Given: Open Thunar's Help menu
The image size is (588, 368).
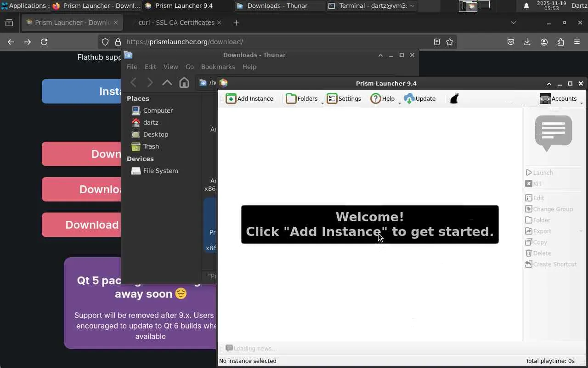Looking at the screenshot, I should (x=249, y=67).
